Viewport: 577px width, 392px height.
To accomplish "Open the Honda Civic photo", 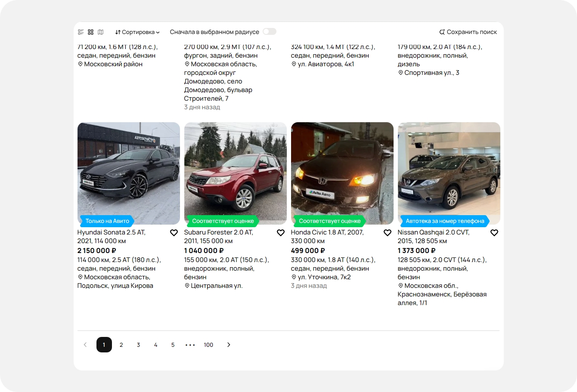I will 342,173.
